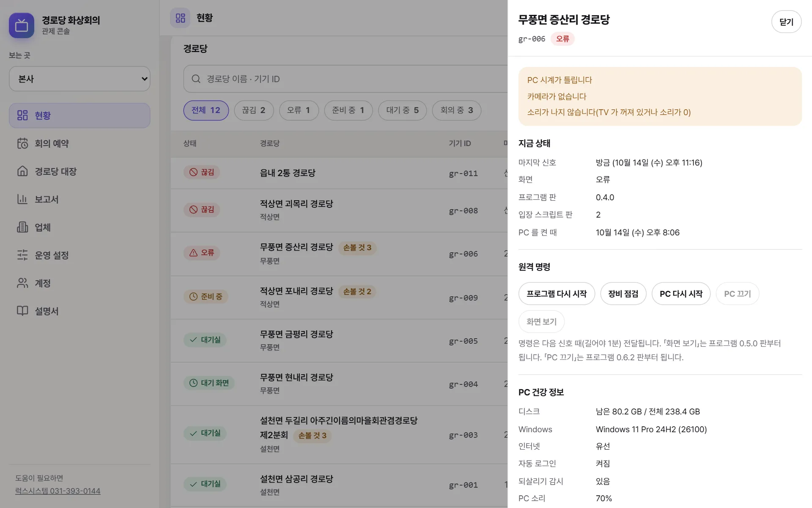Click the TV app logo icon
Screen dimensions: 812x508
pyautogui.click(x=22, y=25)
